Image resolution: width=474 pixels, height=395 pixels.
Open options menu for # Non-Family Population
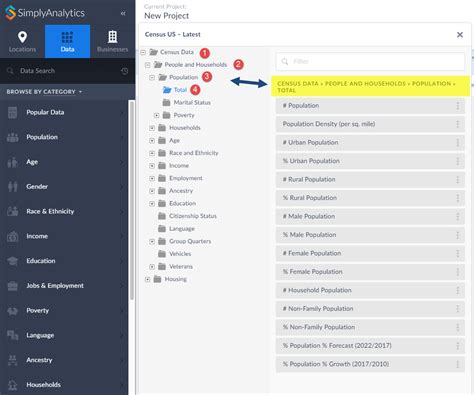pos(458,309)
